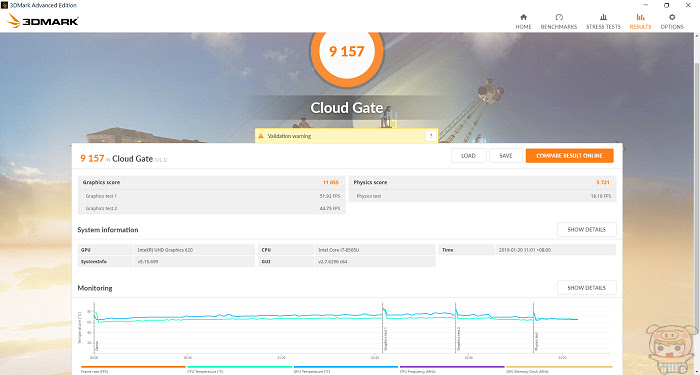Click the 3DMark app icon in title bar

click(4, 5)
